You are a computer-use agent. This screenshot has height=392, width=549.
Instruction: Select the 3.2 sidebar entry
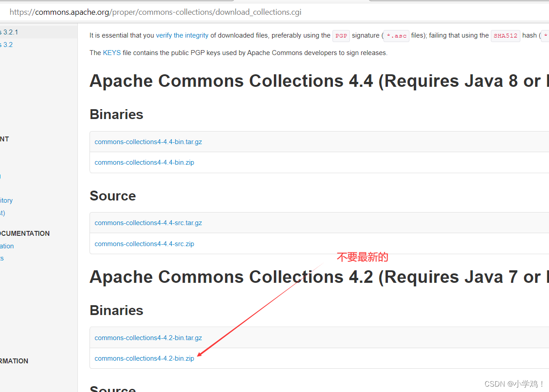coord(6,45)
